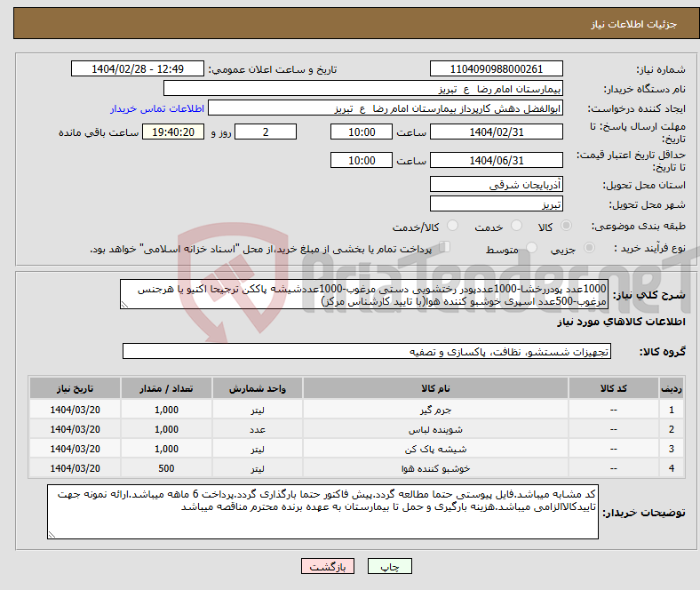
Task: Click the جرم گیر item name cell
Action: 435,409
